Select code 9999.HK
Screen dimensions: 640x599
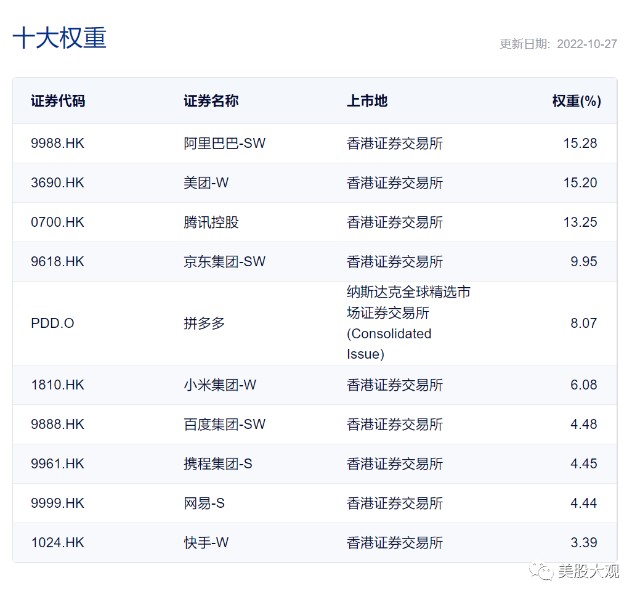click(58, 503)
